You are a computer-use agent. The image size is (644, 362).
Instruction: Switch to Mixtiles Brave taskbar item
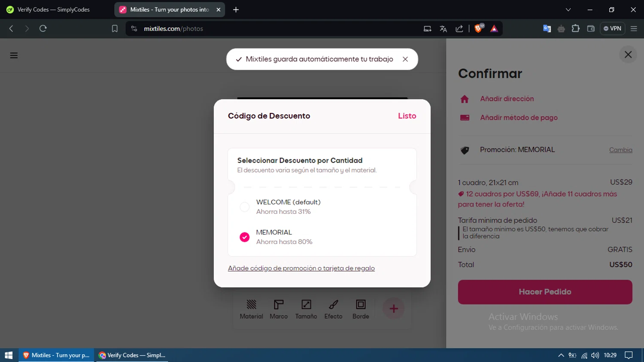pos(56,355)
